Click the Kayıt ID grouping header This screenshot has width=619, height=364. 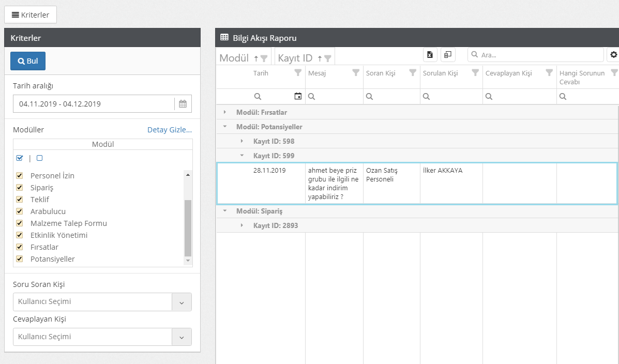(x=296, y=58)
